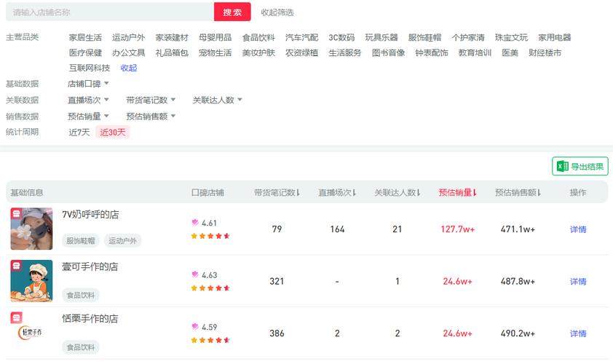Sort by 预估销量 column header
This screenshot has width=613, height=364.
[x=456, y=193]
